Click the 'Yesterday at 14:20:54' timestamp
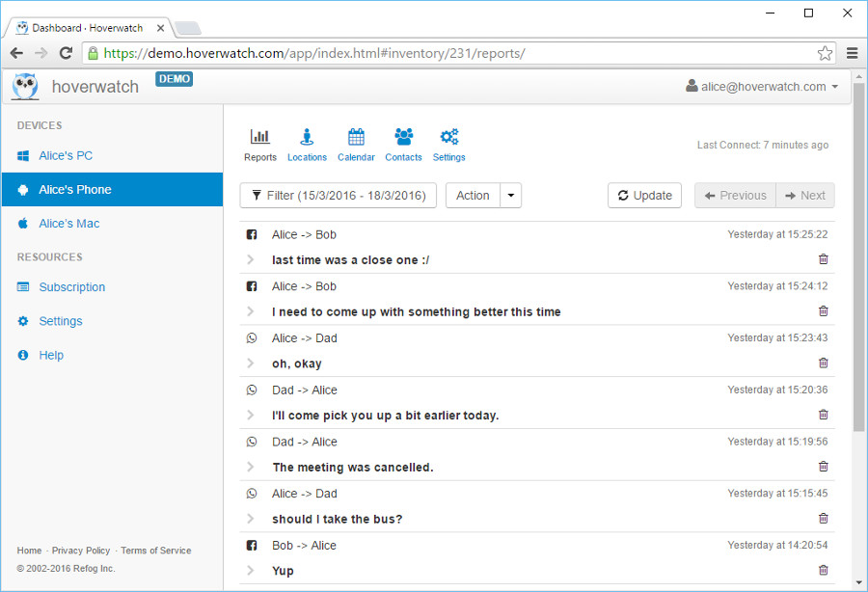This screenshot has height=592, width=868. pyautogui.click(x=777, y=546)
